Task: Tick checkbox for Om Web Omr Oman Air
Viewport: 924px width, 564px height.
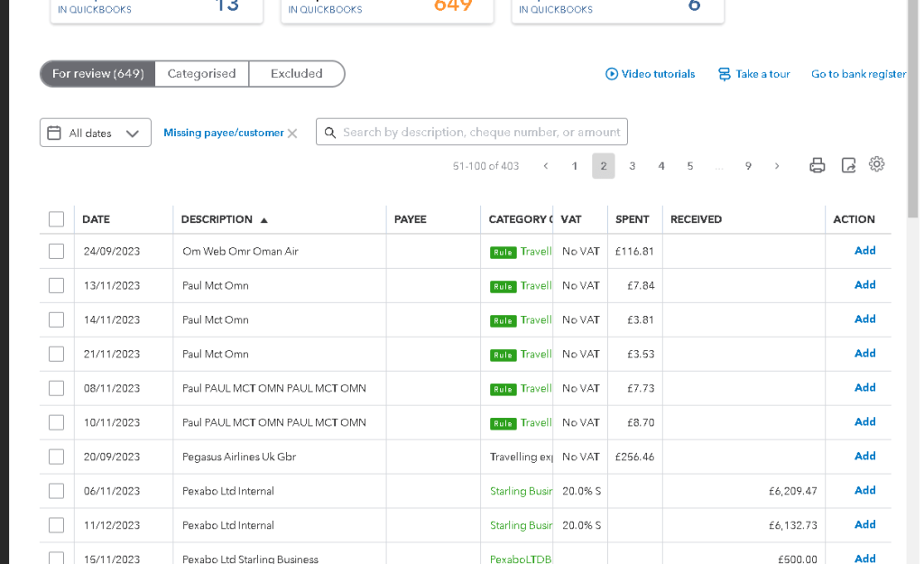Action: (56, 251)
